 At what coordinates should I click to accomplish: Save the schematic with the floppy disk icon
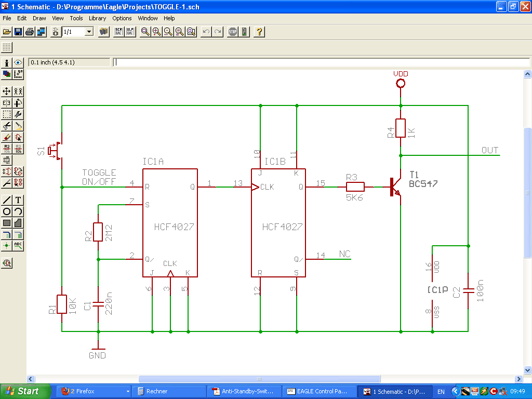tap(18, 32)
